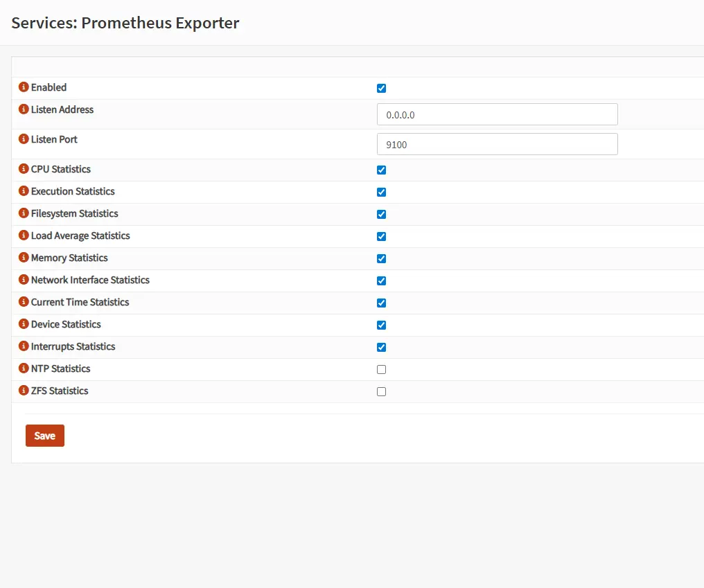This screenshot has width=704, height=588.
Task: Save the Prometheus Exporter settings
Action: [45, 436]
